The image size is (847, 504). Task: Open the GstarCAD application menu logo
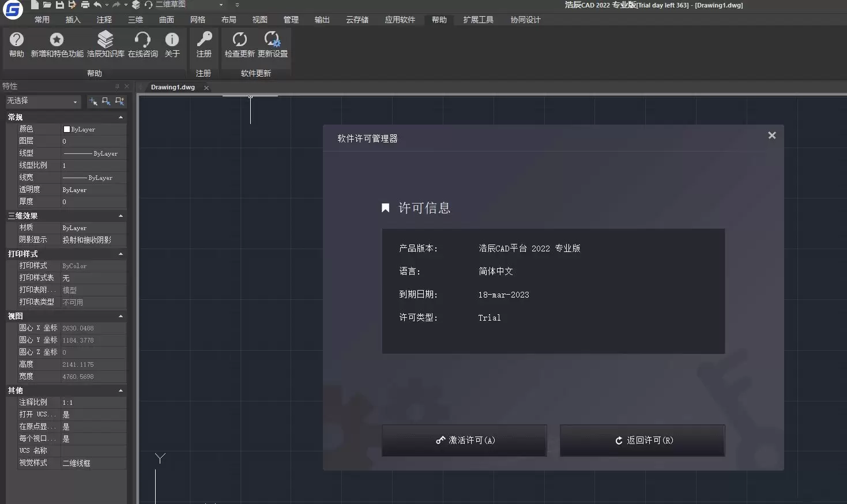click(x=13, y=10)
